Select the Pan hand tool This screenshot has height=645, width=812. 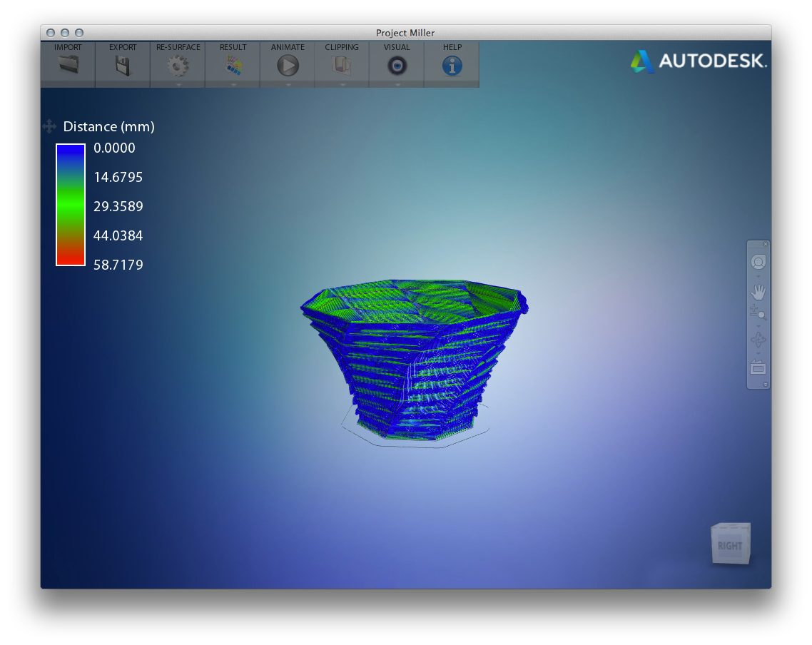click(x=758, y=292)
